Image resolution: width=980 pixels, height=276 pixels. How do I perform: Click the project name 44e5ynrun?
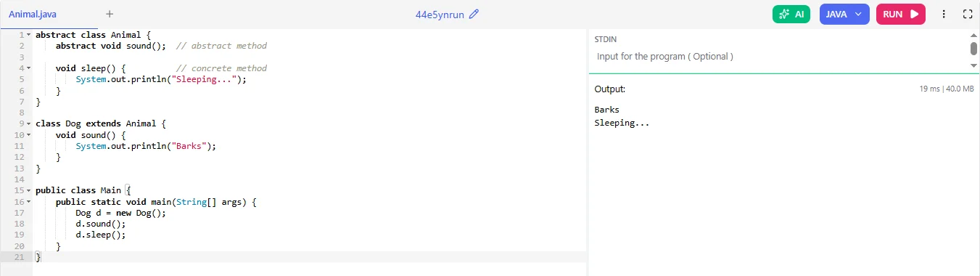click(x=440, y=14)
